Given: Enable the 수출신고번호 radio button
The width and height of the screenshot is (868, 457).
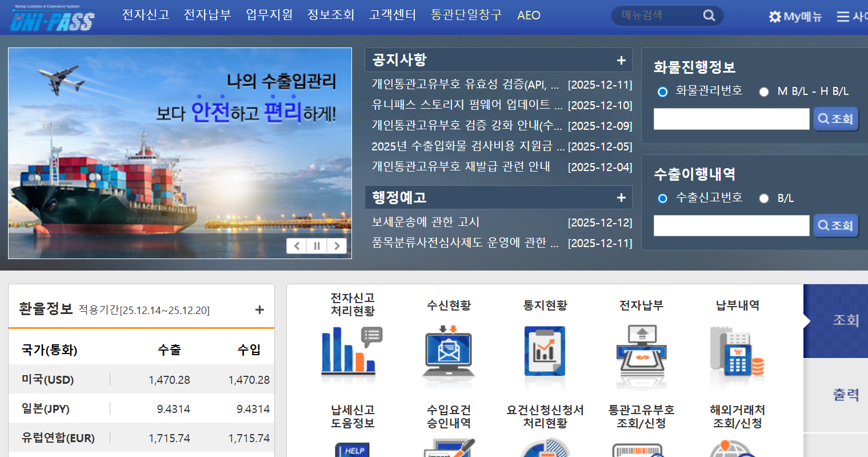Looking at the screenshot, I should point(663,198).
